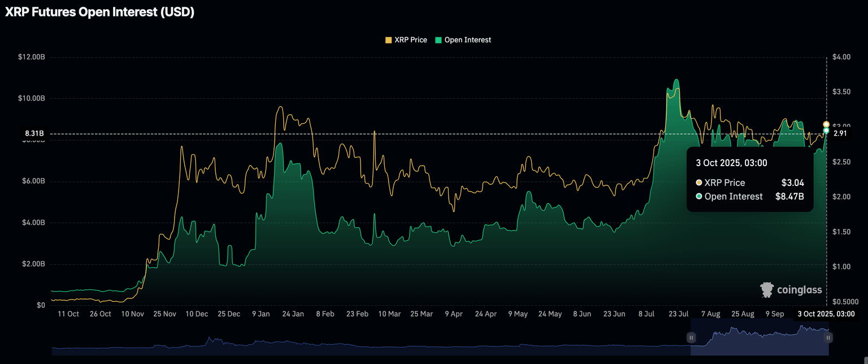The image size is (868, 364).
Task: Click the left range slider handle
Action: [691, 337]
